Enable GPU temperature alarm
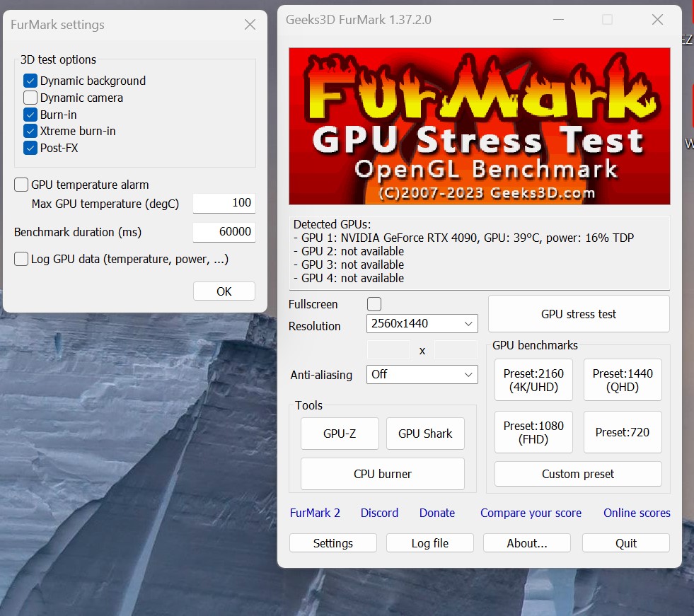 pos(21,185)
